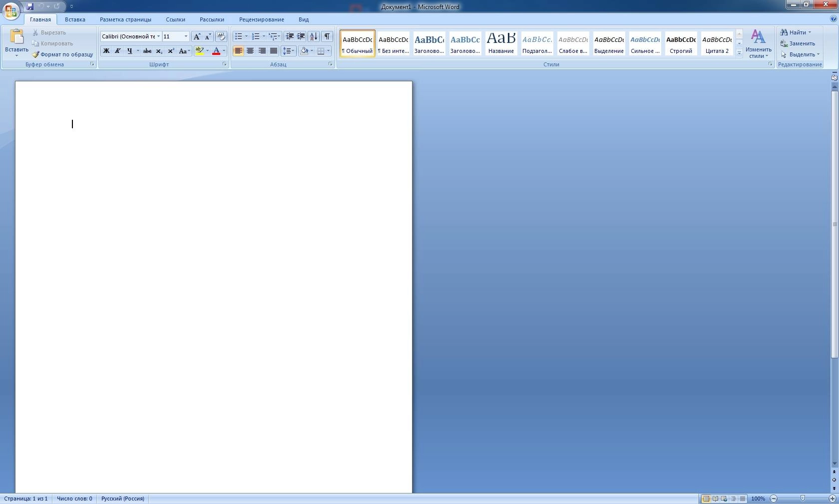
Task: Open the Office button menu
Action: (x=10, y=10)
